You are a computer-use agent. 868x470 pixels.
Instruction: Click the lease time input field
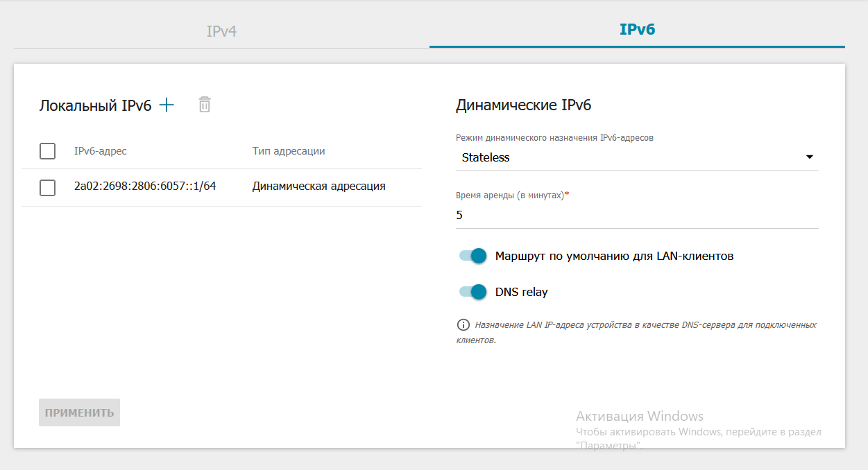636,215
